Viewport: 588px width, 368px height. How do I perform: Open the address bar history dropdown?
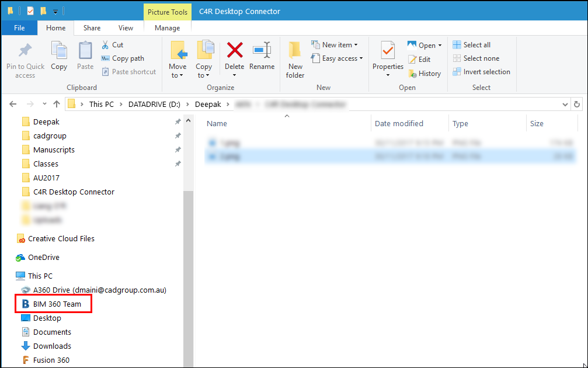click(565, 105)
